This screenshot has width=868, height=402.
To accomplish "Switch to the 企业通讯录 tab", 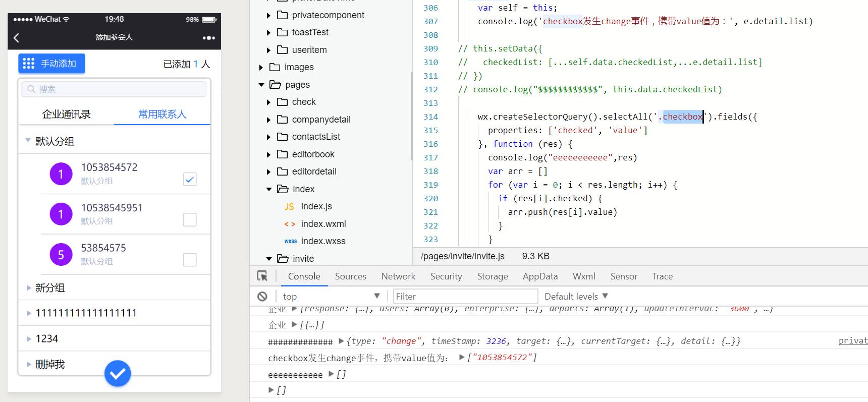I will [x=66, y=114].
